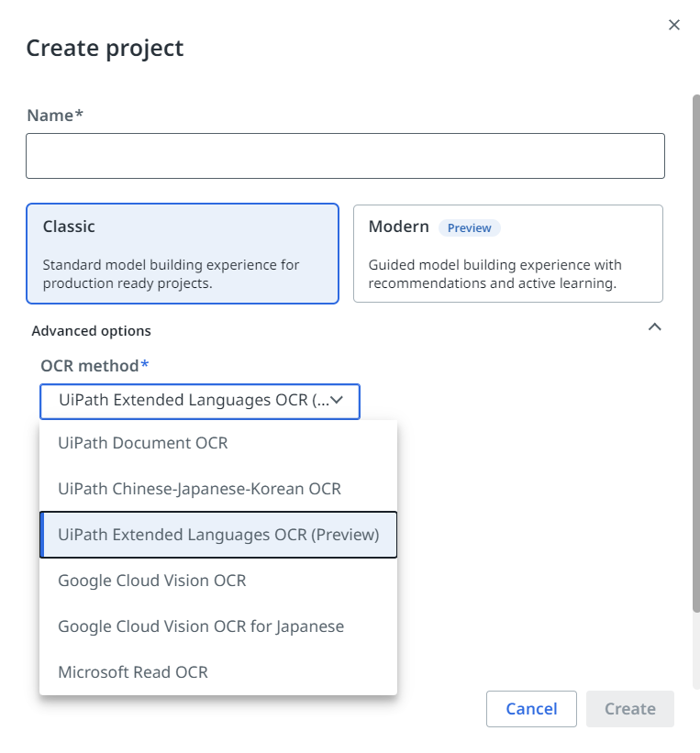Click the Name field label
Screen dimensions: 700x753
pos(55,115)
